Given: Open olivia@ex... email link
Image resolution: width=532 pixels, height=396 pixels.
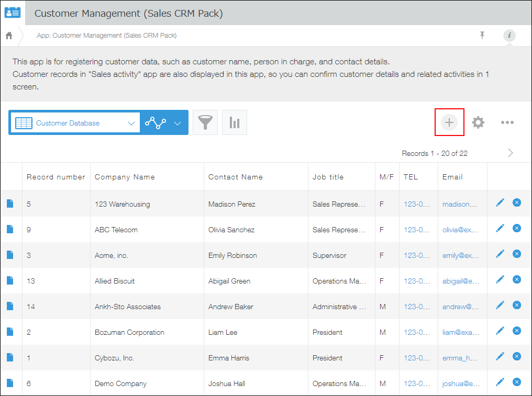Looking at the screenshot, I should pyautogui.click(x=460, y=230).
